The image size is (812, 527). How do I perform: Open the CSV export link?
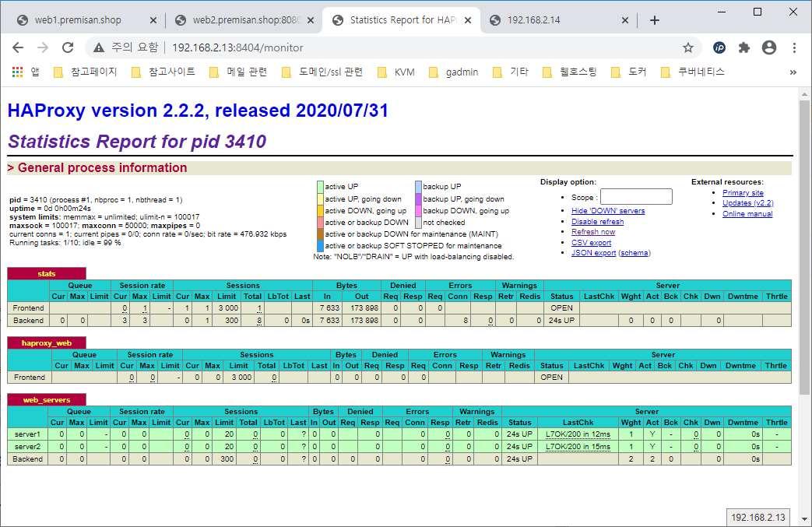591,242
